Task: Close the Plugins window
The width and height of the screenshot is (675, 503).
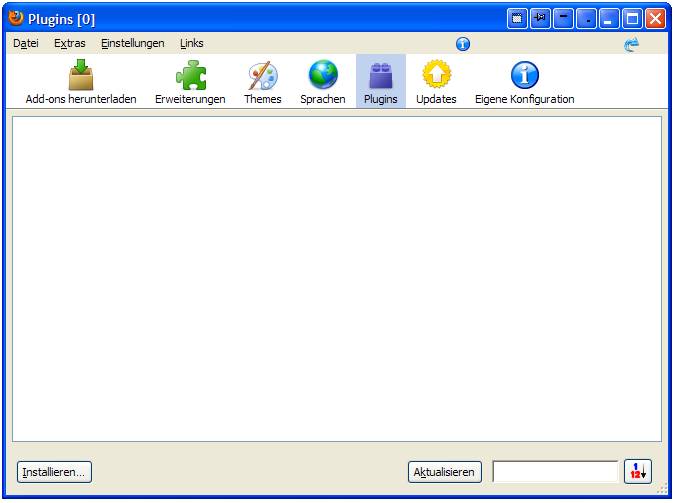Action: click(655, 19)
